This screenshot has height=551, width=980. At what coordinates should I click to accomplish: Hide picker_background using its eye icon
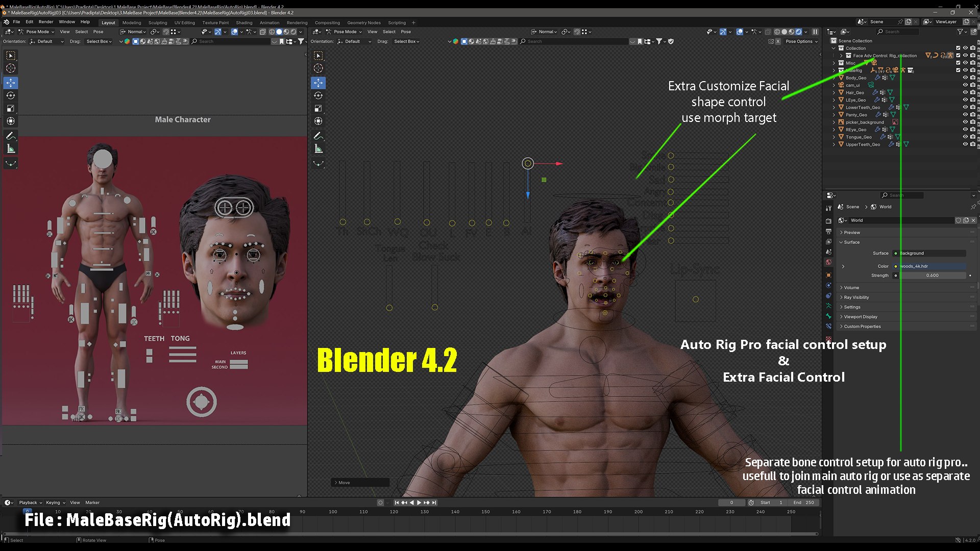tap(965, 122)
